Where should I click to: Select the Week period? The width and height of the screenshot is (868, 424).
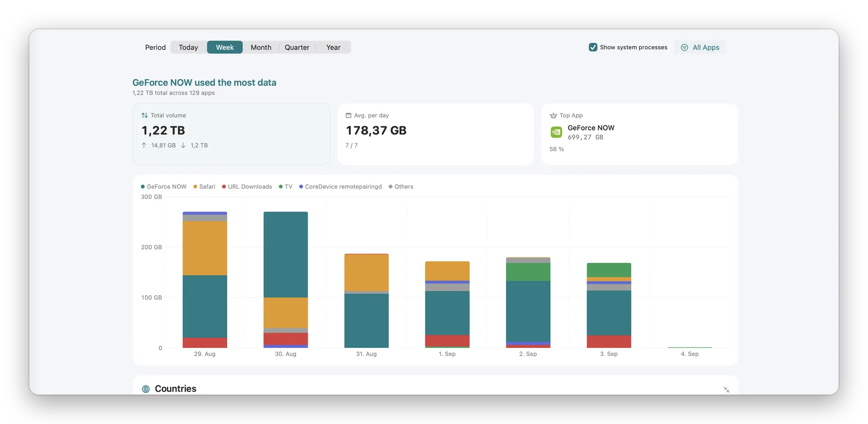(x=225, y=47)
